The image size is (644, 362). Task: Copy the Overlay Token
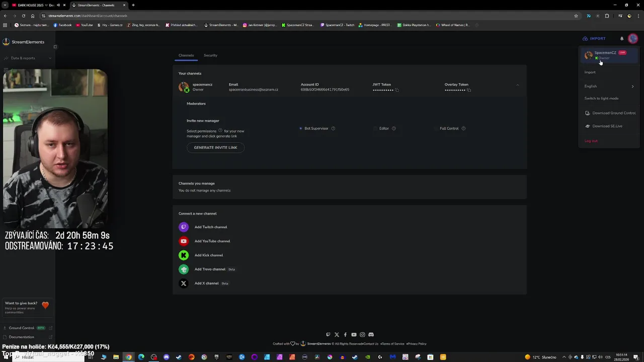coord(469,90)
